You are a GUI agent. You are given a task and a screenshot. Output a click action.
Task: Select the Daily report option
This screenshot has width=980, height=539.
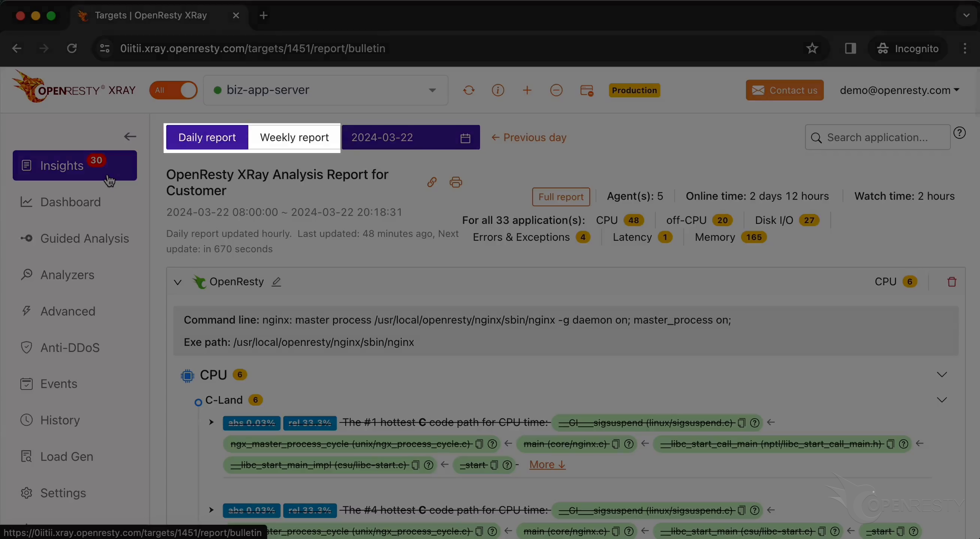[x=207, y=137]
